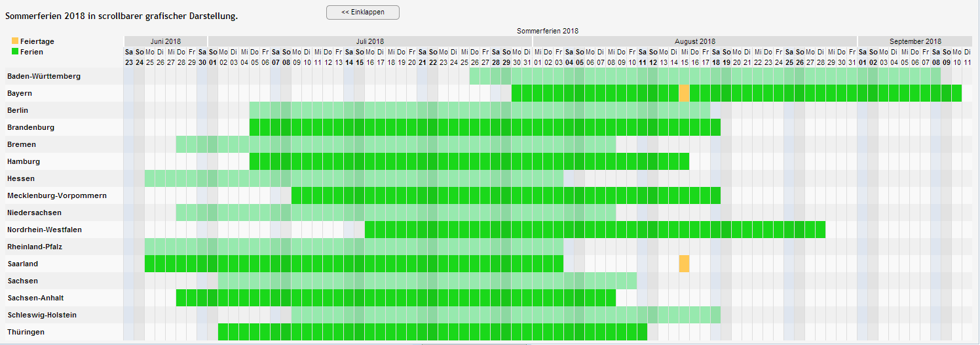The image size is (980, 345).
Task: Select the Hessen row label
Action: coord(21,178)
